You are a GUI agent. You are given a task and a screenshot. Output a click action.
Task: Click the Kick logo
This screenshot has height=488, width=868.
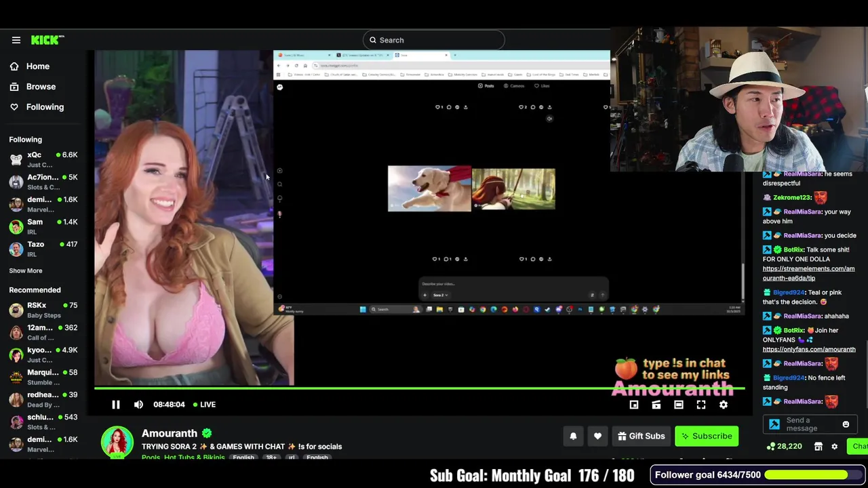[x=47, y=40]
